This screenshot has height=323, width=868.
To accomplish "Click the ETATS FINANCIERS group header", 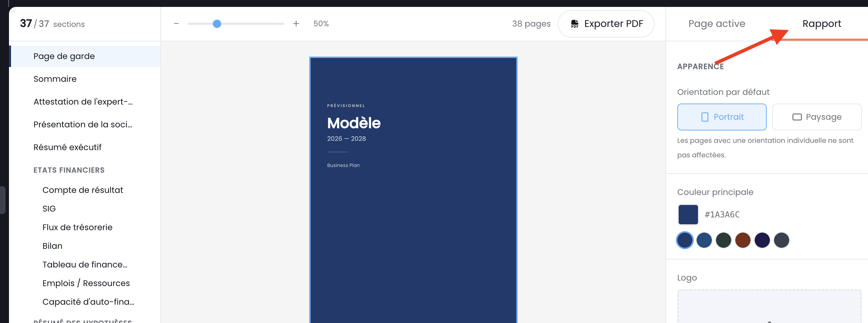I will coord(69,170).
